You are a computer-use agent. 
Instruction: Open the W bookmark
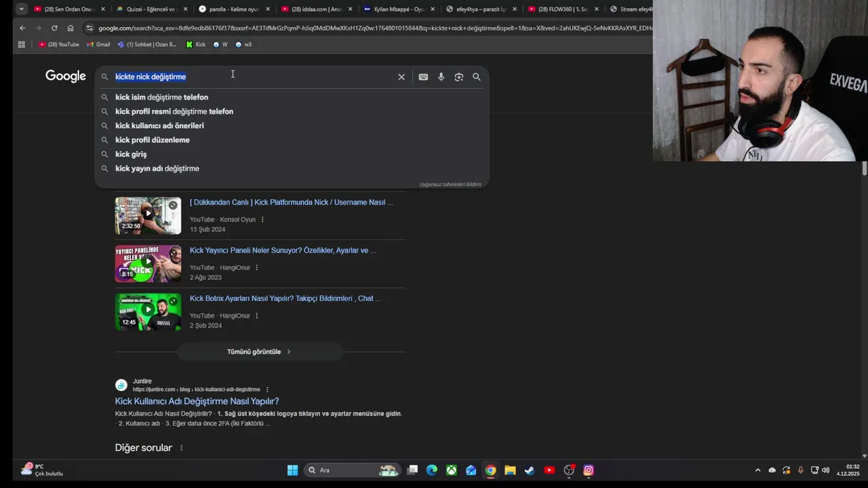pos(220,44)
